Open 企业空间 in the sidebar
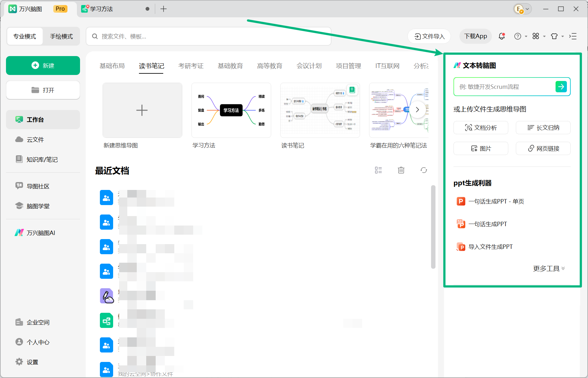 click(x=43, y=322)
